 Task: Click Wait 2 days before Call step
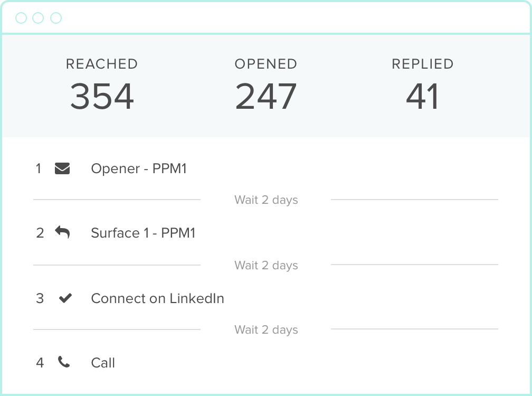(266, 330)
